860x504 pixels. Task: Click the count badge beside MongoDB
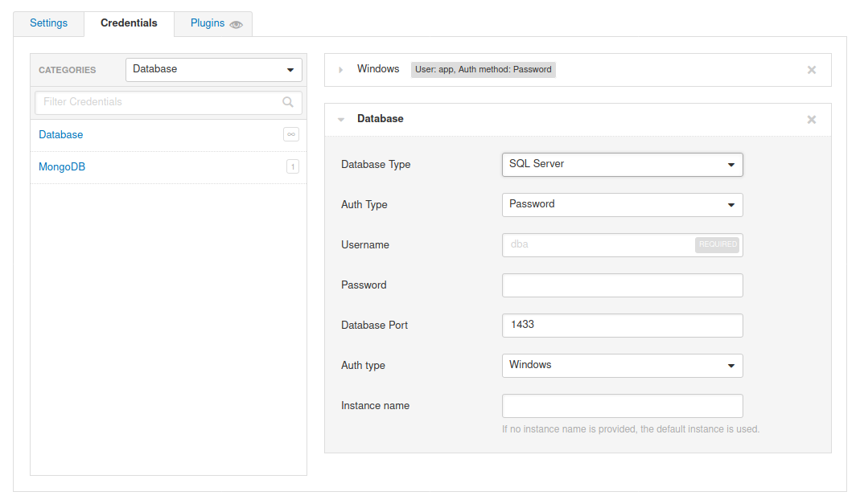[x=292, y=167]
